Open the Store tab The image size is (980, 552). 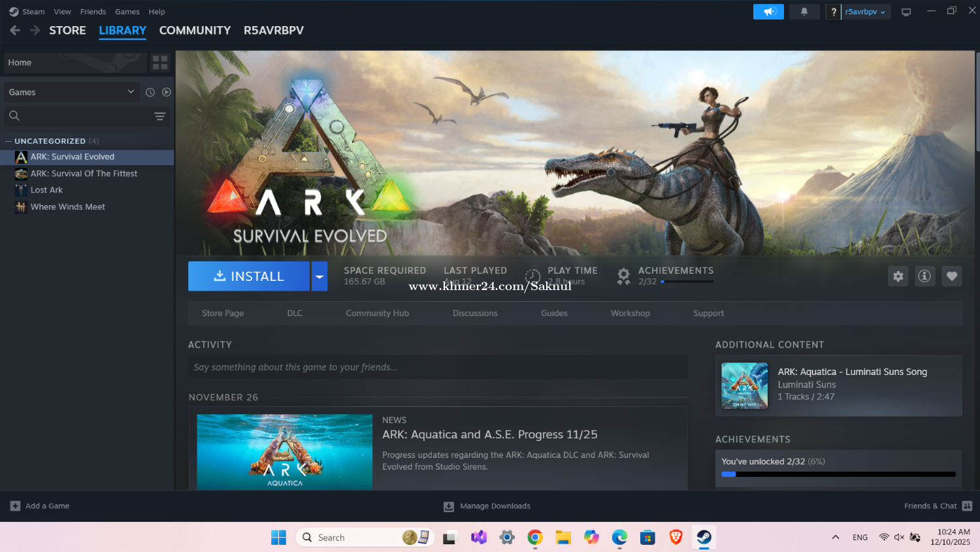click(x=67, y=31)
